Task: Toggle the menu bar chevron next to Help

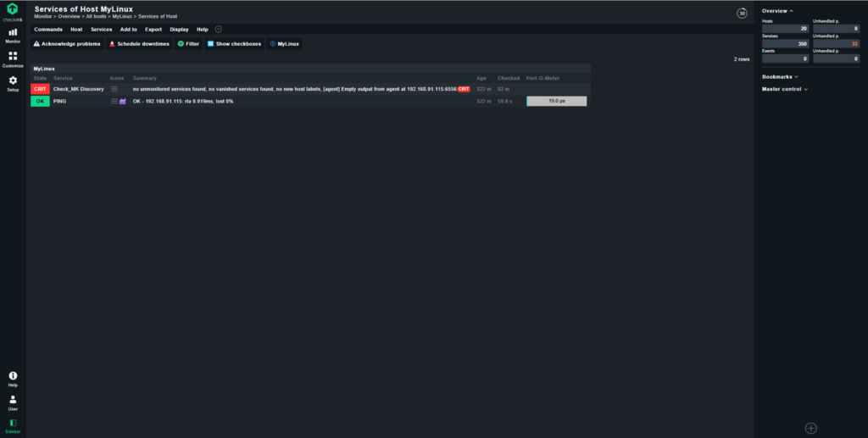Action: point(218,30)
